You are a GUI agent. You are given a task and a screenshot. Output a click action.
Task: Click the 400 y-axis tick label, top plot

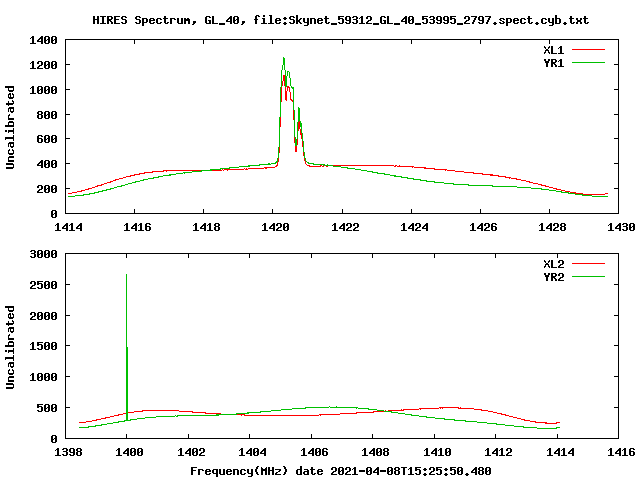click(x=47, y=164)
